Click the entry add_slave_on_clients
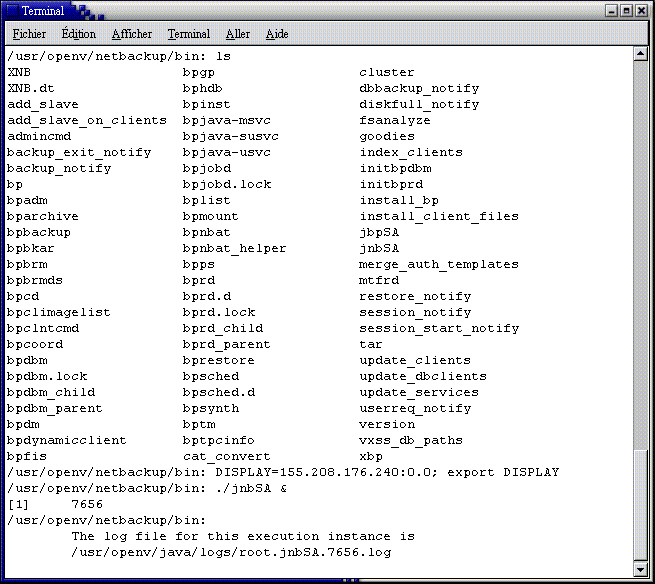 (87, 121)
